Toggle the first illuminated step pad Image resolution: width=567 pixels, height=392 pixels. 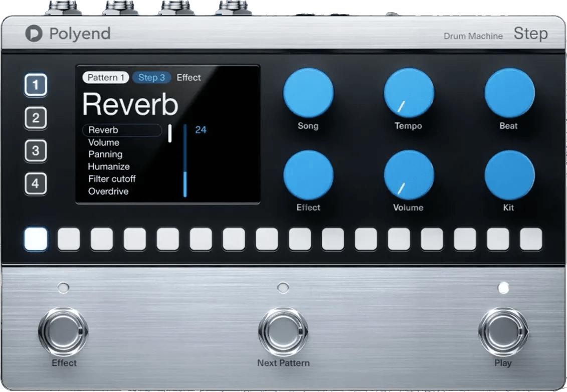pos(36,239)
